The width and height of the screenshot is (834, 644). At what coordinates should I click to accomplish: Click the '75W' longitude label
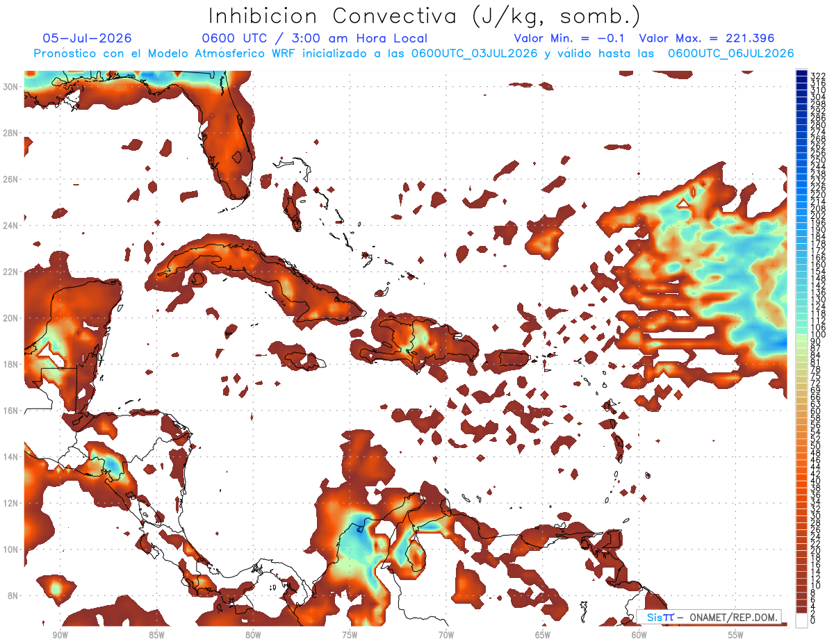point(350,635)
